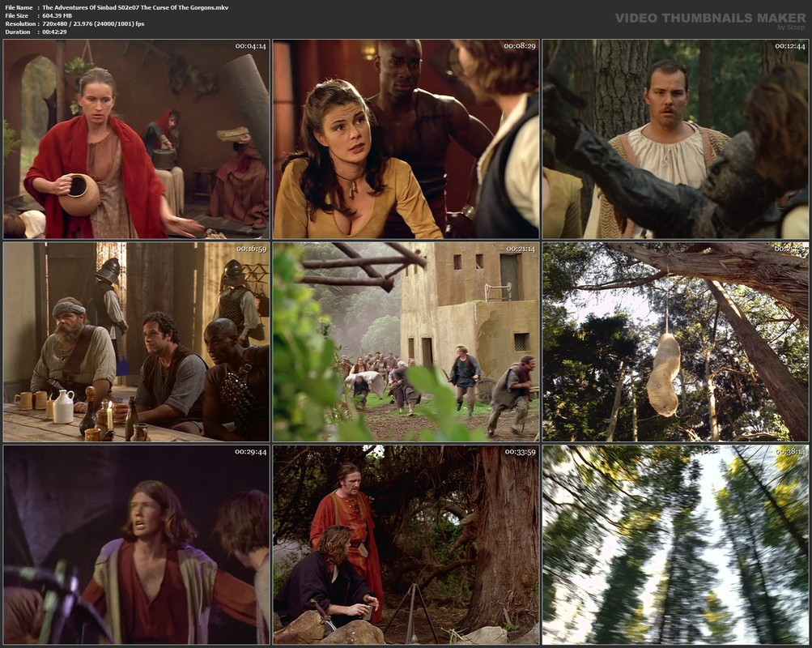Click the duration value 00:42:29
Viewport: 812px width, 648px height.
point(54,32)
